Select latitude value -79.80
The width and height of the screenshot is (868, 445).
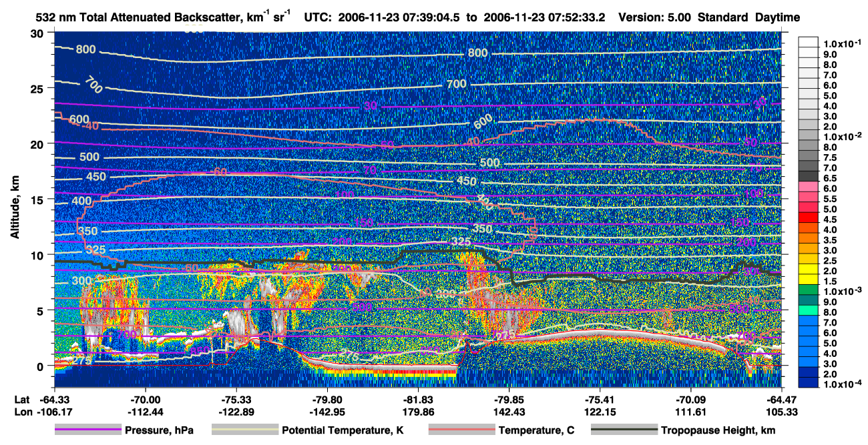coord(327,400)
